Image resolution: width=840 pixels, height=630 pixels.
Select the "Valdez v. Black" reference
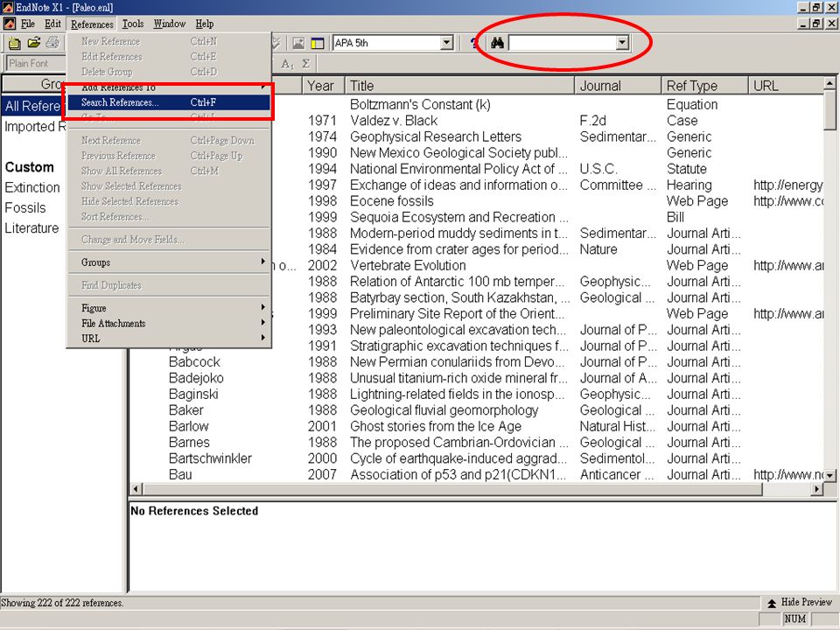(x=394, y=121)
